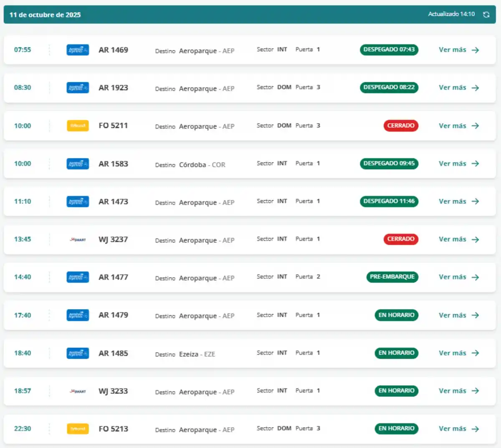The width and height of the screenshot is (501, 448).
Task: Click the 18:57 departure time
Action: coord(23,391)
